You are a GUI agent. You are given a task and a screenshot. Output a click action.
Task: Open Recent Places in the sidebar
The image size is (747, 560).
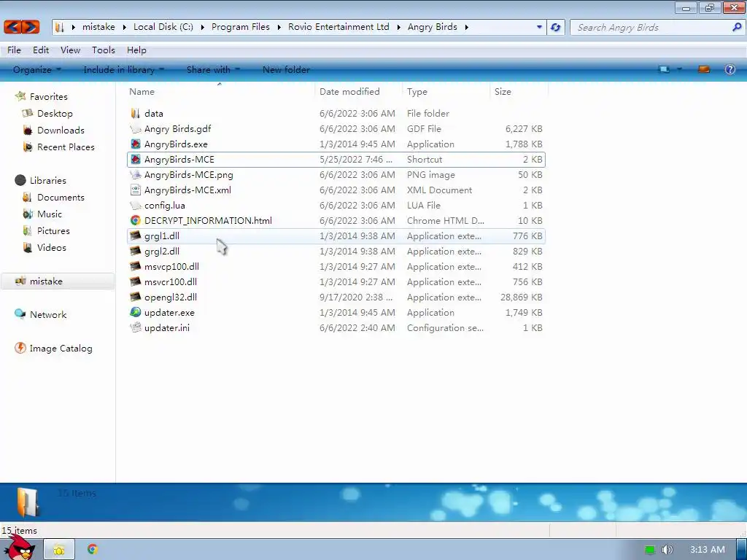66,147
